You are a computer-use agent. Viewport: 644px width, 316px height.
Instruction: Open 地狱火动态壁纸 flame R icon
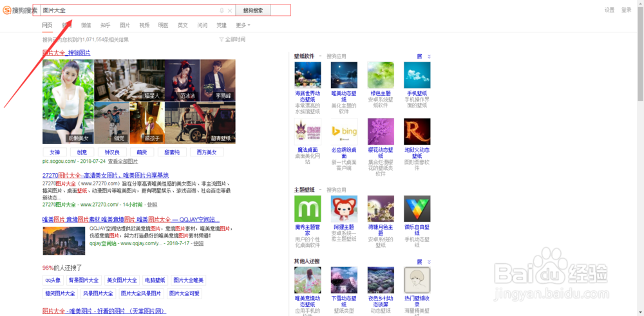[x=417, y=132]
